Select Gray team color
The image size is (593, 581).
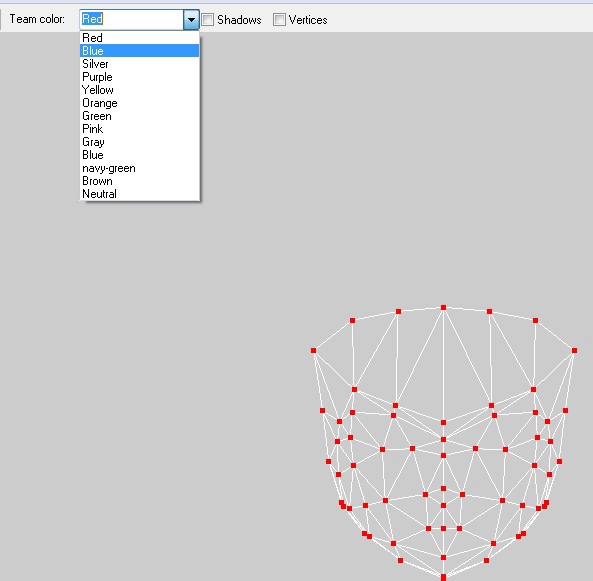(x=140, y=142)
